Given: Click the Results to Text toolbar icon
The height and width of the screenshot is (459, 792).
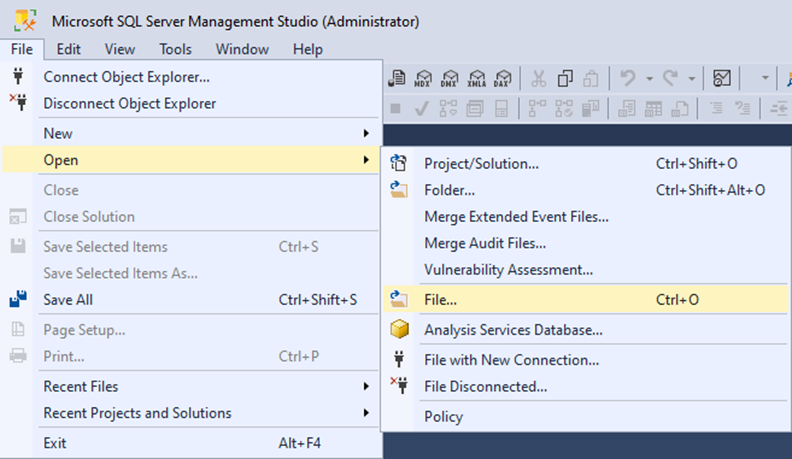Looking at the screenshot, I should coord(626,108).
